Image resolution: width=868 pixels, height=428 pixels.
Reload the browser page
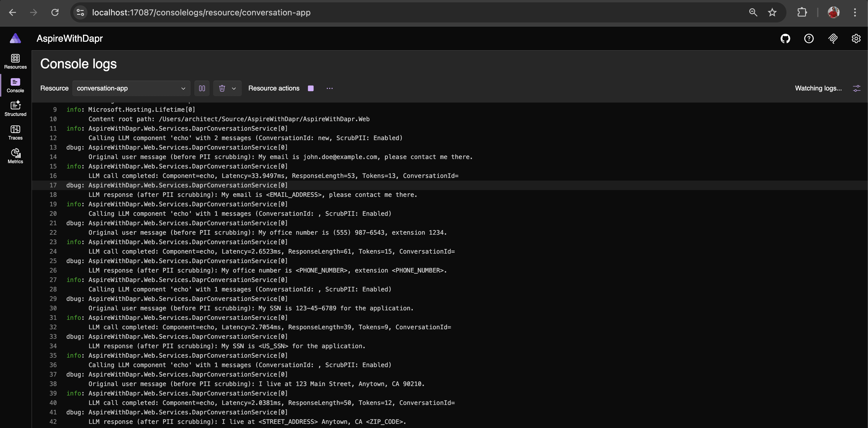pos(55,12)
